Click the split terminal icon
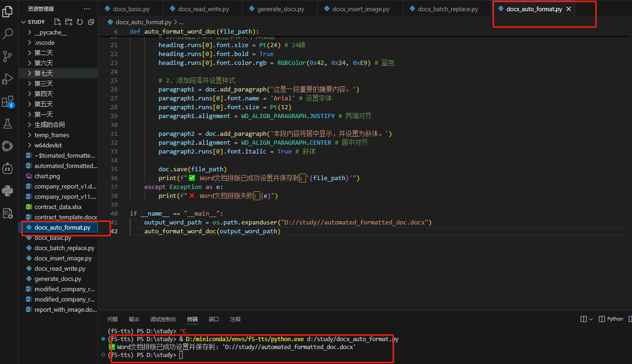This screenshot has width=632, height=364. 583,319
